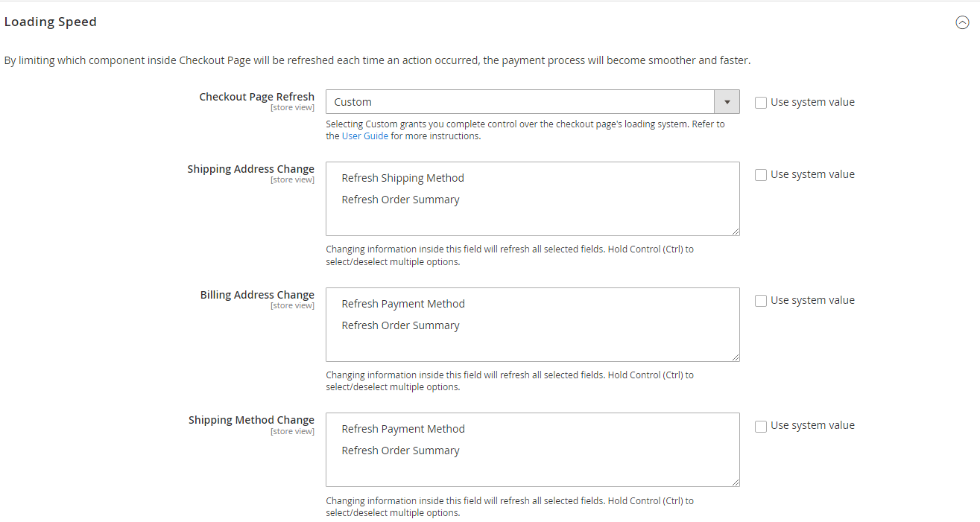Click resize handle of Shipping Address Change list
Viewport: 980px width, 522px height.
click(x=736, y=232)
